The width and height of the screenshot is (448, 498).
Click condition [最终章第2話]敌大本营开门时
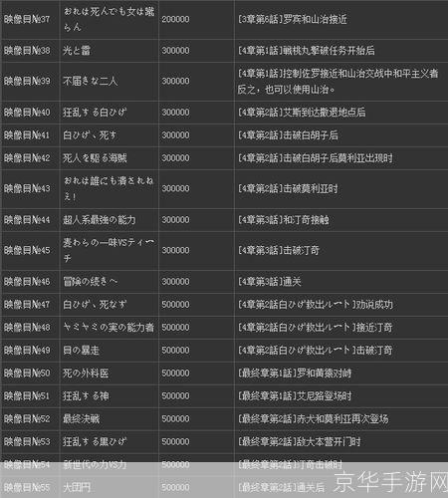pyautogui.click(x=300, y=442)
